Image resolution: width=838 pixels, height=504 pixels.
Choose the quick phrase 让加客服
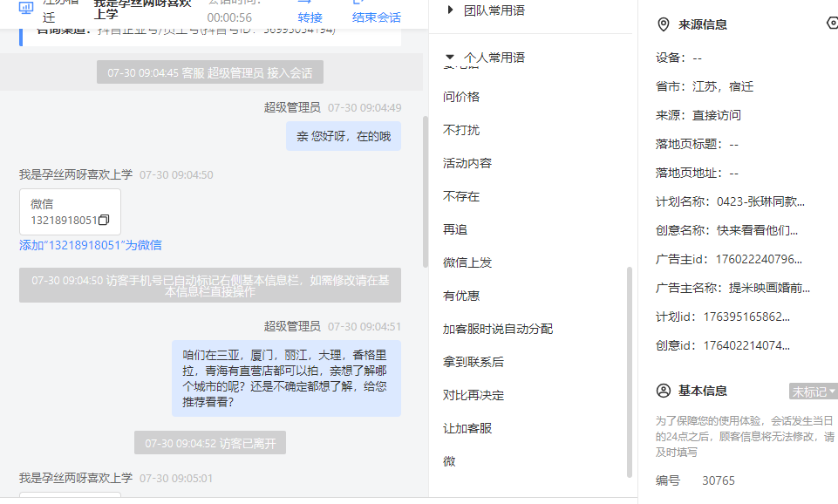click(467, 428)
